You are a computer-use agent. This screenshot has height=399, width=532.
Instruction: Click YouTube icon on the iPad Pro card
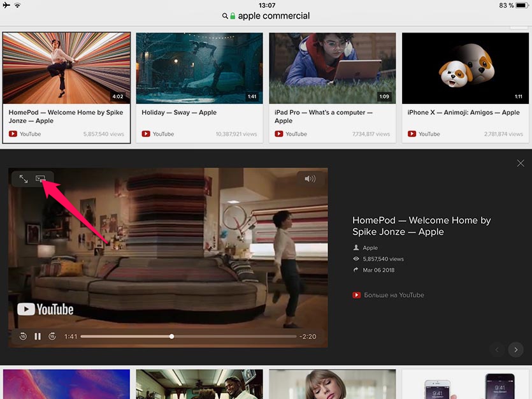[x=279, y=134]
